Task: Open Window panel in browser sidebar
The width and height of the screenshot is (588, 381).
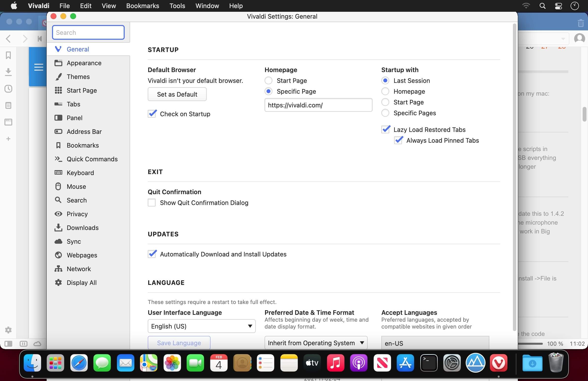Action: pyautogui.click(x=8, y=122)
